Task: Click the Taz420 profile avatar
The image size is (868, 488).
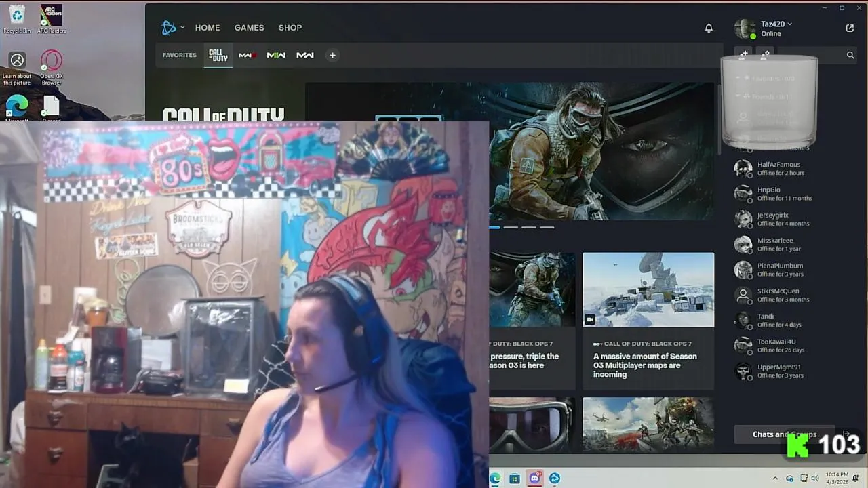Action: 745,28
